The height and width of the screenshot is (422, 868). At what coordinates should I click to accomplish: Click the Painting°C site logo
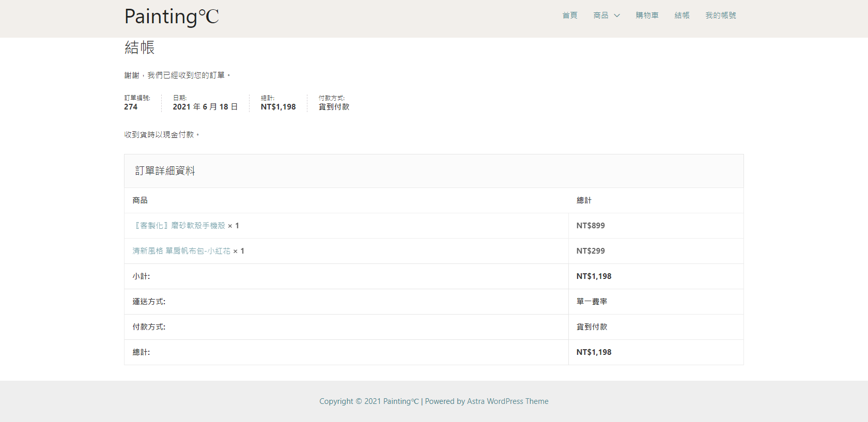(x=172, y=17)
